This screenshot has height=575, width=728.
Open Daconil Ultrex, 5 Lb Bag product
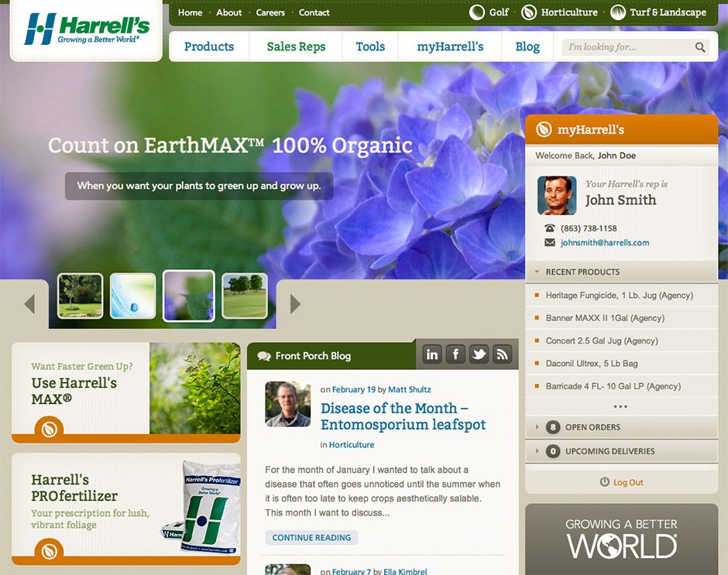pyautogui.click(x=592, y=364)
